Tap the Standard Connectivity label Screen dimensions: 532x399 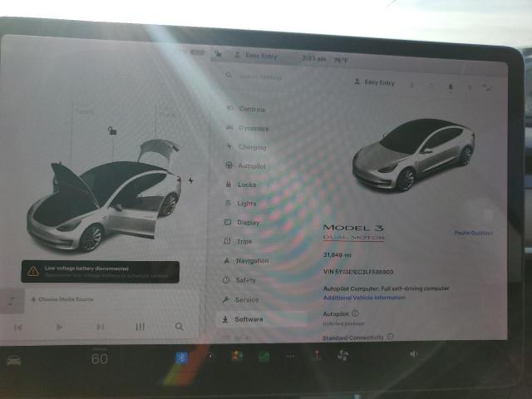(x=352, y=337)
